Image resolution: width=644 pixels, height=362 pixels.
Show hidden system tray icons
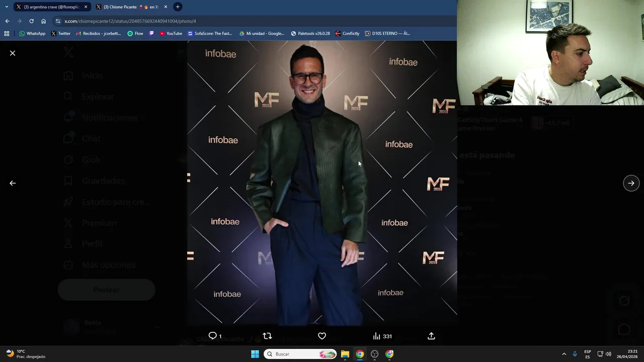pyautogui.click(x=564, y=354)
